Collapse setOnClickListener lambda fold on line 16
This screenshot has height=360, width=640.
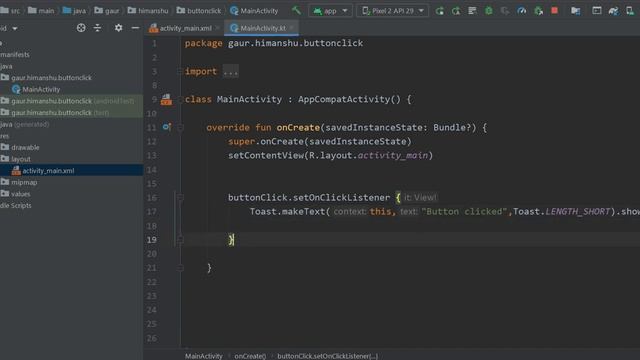180,198
